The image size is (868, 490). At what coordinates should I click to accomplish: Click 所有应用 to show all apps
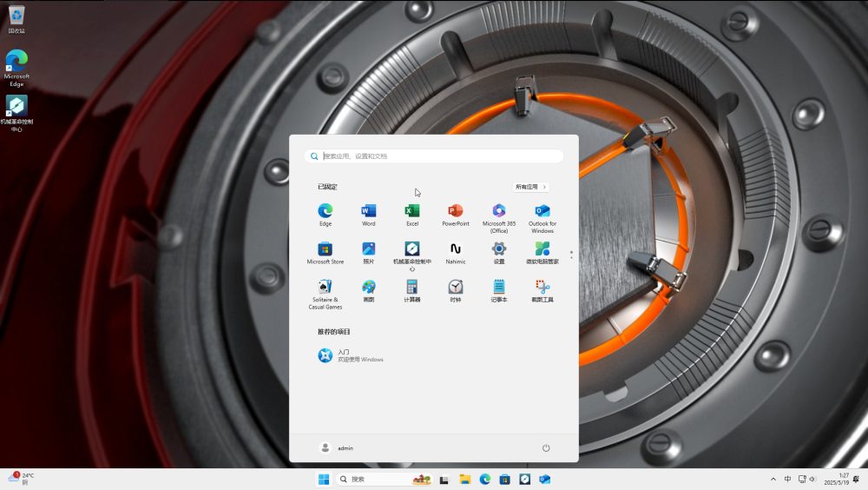(531, 187)
